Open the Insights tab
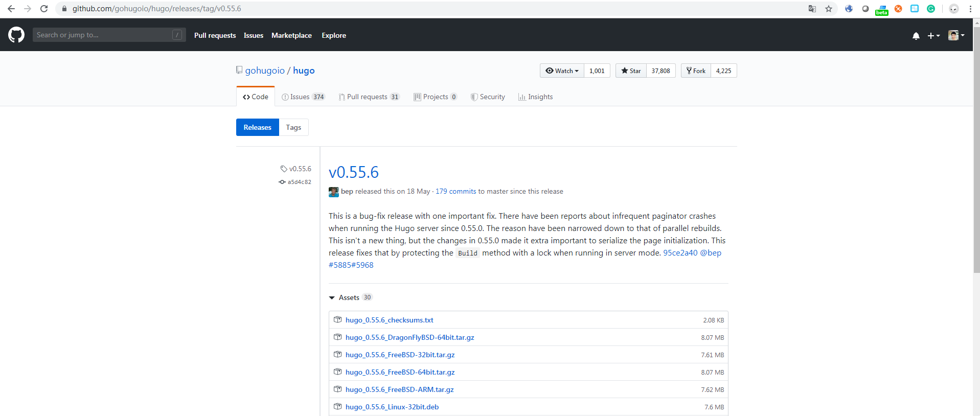Image resolution: width=980 pixels, height=416 pixels. (535, 97)
